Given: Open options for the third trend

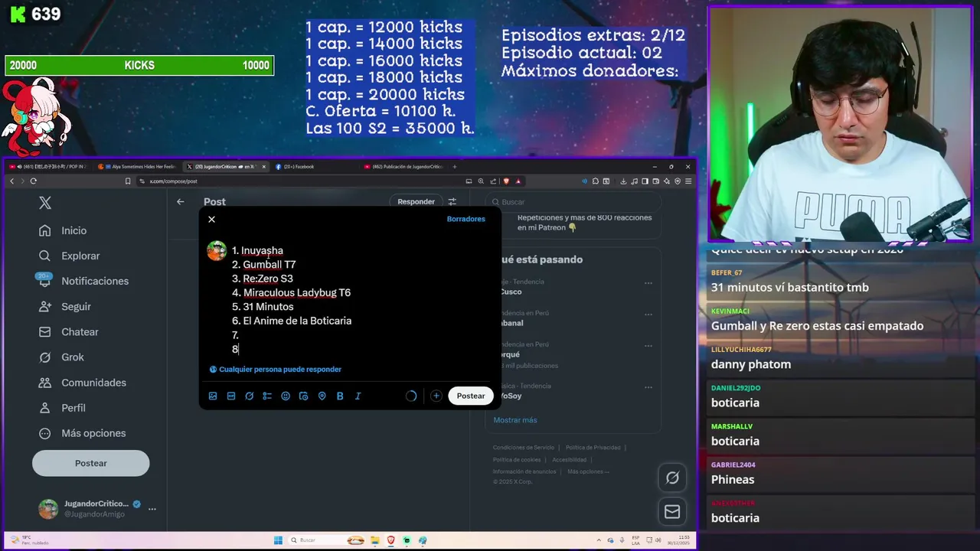Looking at the screenshot, I should point(648,345).
